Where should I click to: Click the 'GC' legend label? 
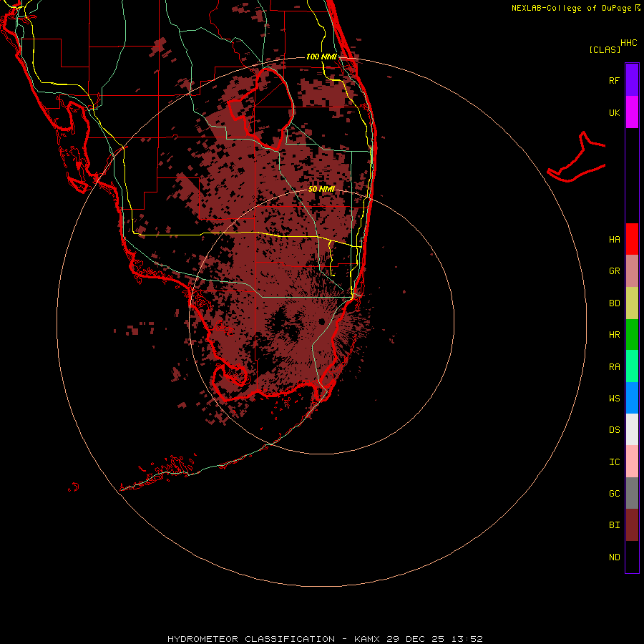[x=614, y=494]
